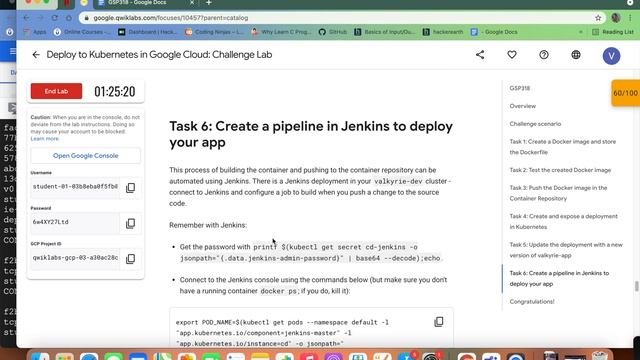640x360 pixels.
Task: Jump to Challenge scenario section
Action: pyautogui.click(x=535, y=124)
